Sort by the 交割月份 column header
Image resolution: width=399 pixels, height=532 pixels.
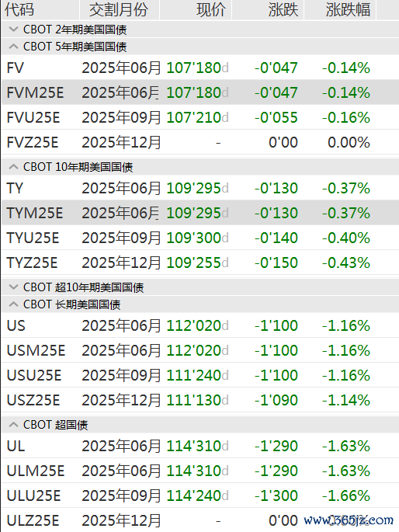pyautogui.click(x=119, y=9)
